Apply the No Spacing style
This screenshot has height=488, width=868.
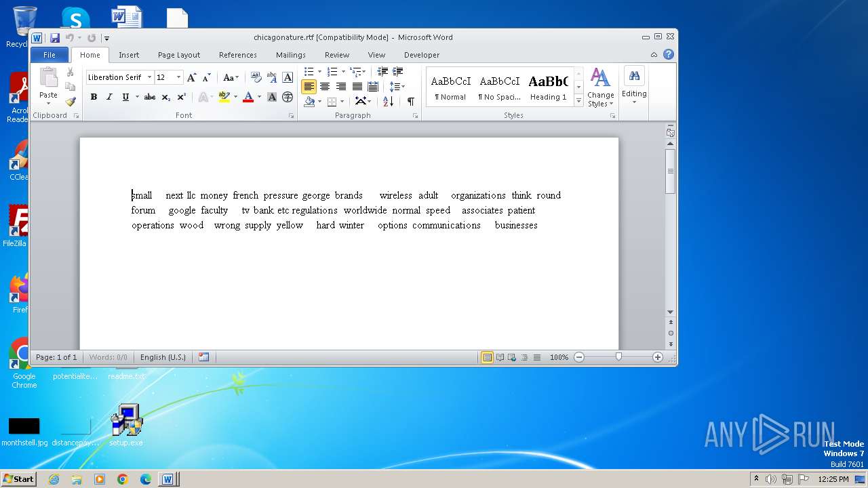(499, 87)
